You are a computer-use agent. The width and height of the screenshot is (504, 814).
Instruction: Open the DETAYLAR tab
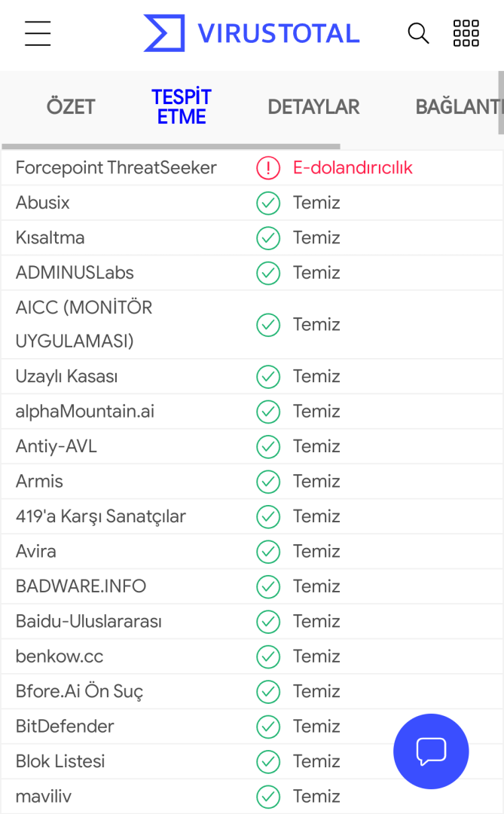click(313, 107)
